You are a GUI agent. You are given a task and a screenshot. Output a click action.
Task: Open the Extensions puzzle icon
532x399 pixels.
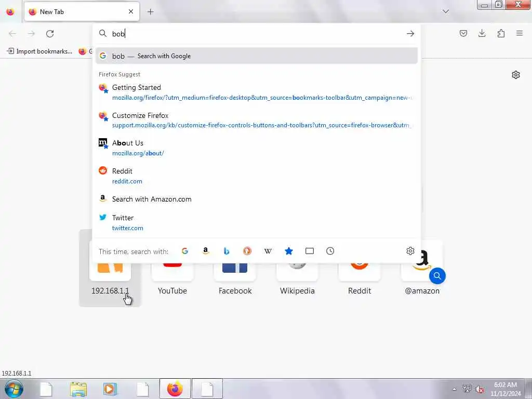click(x=501, y=33)
